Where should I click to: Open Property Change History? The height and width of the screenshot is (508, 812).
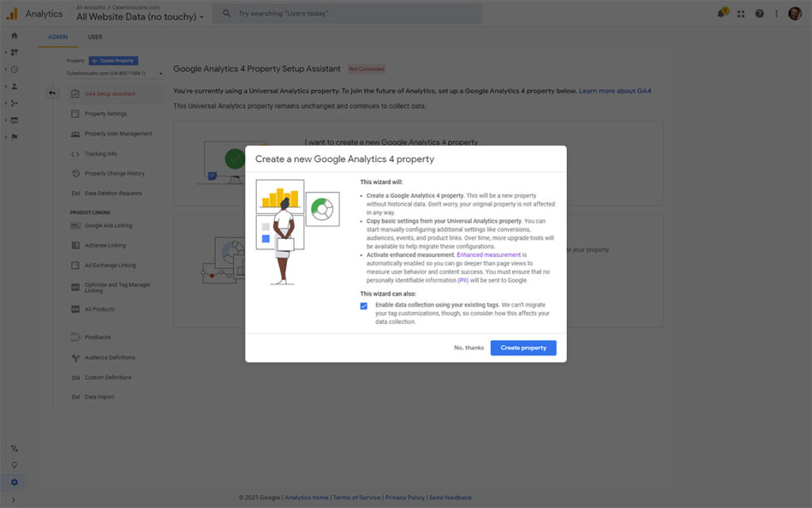click(114, 174)
